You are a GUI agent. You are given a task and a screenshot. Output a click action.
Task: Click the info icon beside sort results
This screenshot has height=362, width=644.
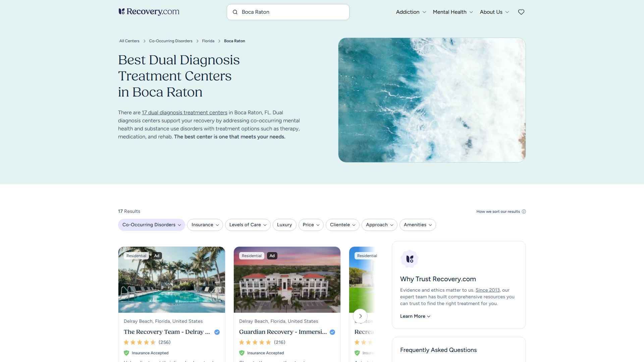[524, 212]
